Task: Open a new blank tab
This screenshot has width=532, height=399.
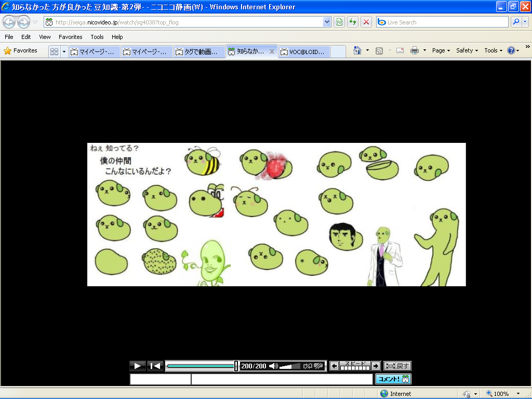Action: [338, 51]
